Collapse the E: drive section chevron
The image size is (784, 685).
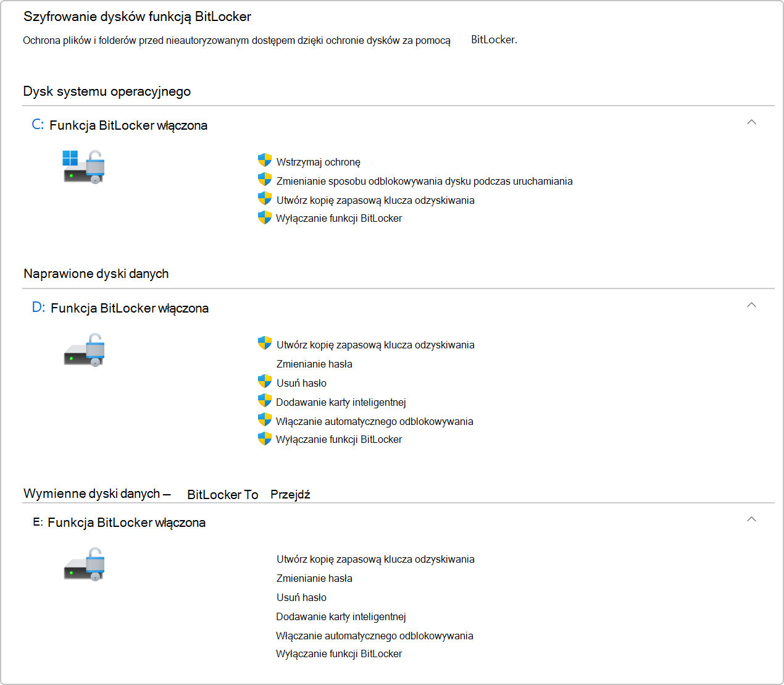[751, 519]
